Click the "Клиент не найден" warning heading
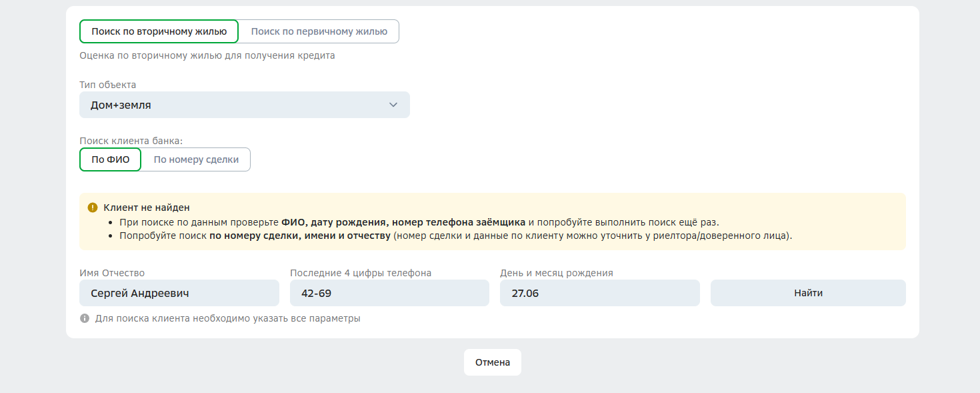The image size is (980, 393). [147, 208]
